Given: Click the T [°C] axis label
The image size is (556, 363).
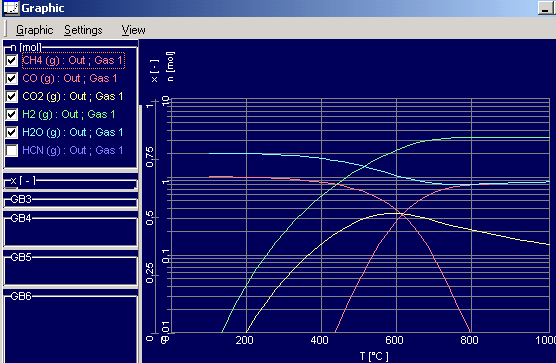Looking at the screenshot, I should pos(374,356).
